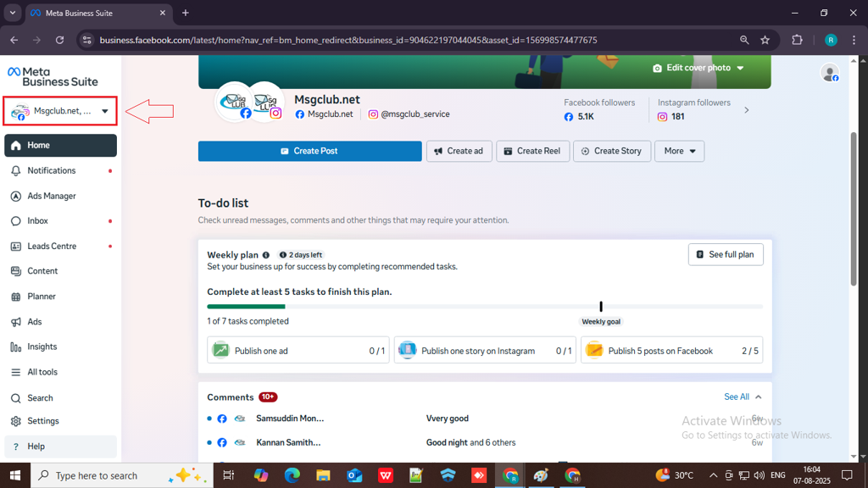
Task: Open the Ads section in sidebar
Action: [60, 321]
